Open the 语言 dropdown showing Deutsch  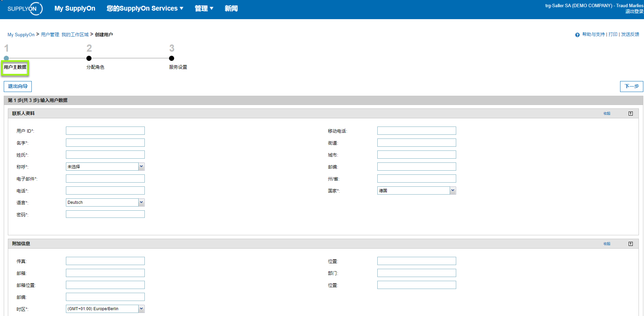coord(105,202)
